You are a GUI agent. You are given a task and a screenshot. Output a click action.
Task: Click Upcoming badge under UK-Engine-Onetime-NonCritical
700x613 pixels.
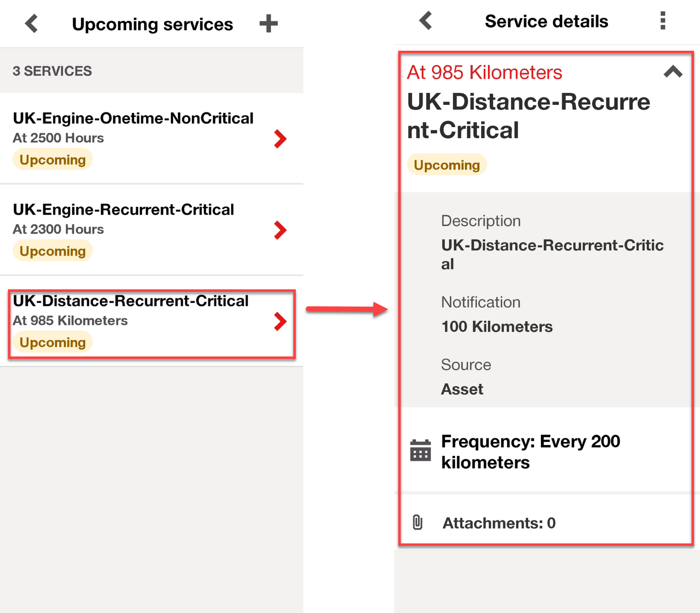53,160
